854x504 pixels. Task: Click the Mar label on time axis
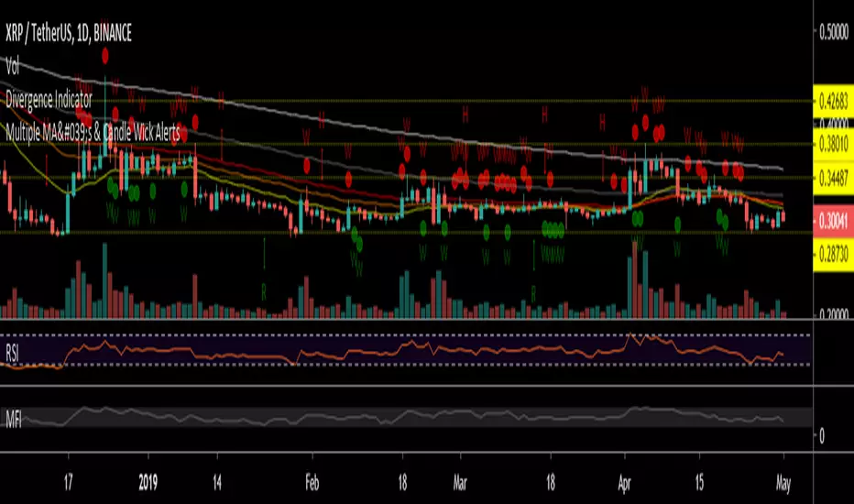(x=460, y=483)
